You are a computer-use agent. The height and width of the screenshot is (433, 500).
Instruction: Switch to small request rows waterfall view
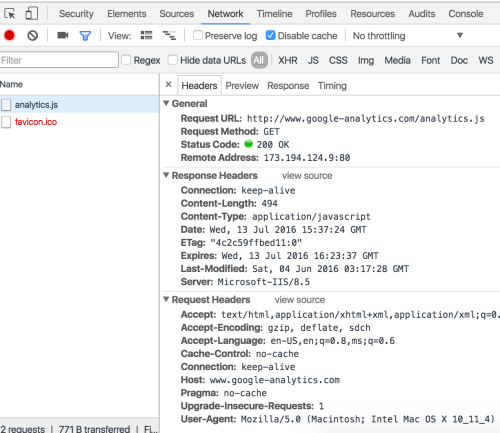click(169, 35)
